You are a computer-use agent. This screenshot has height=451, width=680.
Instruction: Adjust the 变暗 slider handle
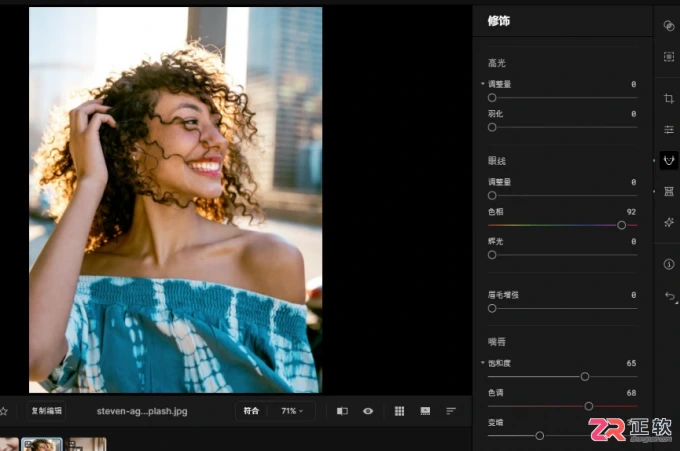coord(539,435)
